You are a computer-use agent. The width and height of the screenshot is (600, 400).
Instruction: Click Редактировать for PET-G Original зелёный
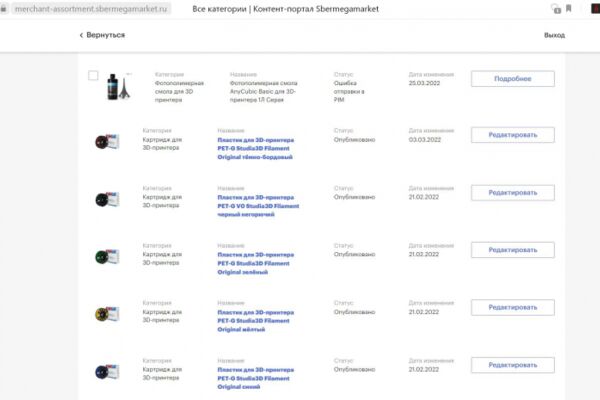513,250
